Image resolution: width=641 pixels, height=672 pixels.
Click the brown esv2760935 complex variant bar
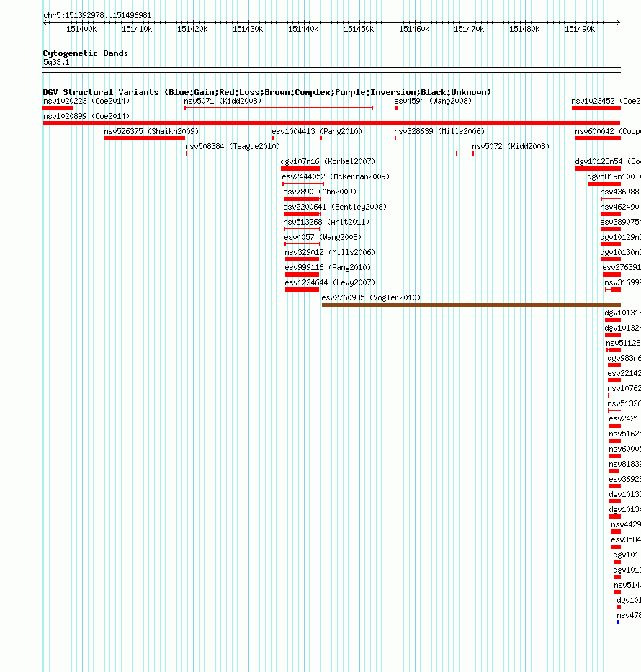(x=471, y=305)
